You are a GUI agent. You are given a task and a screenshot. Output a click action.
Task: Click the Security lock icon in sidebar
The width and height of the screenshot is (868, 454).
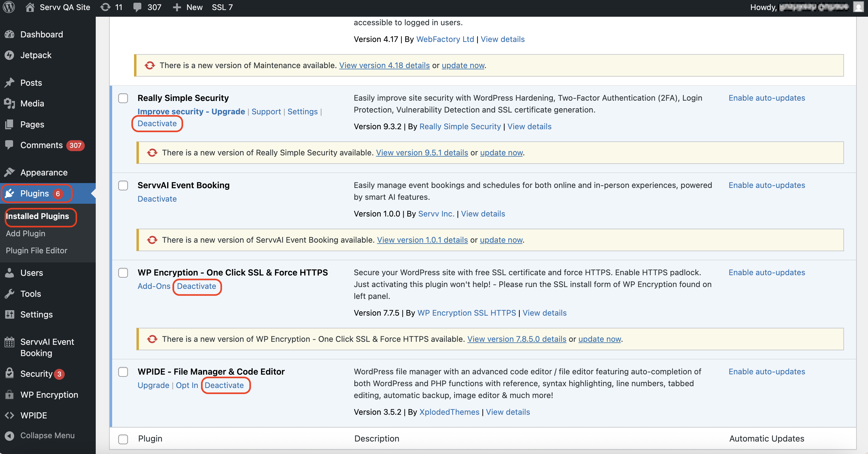(9, 373)
